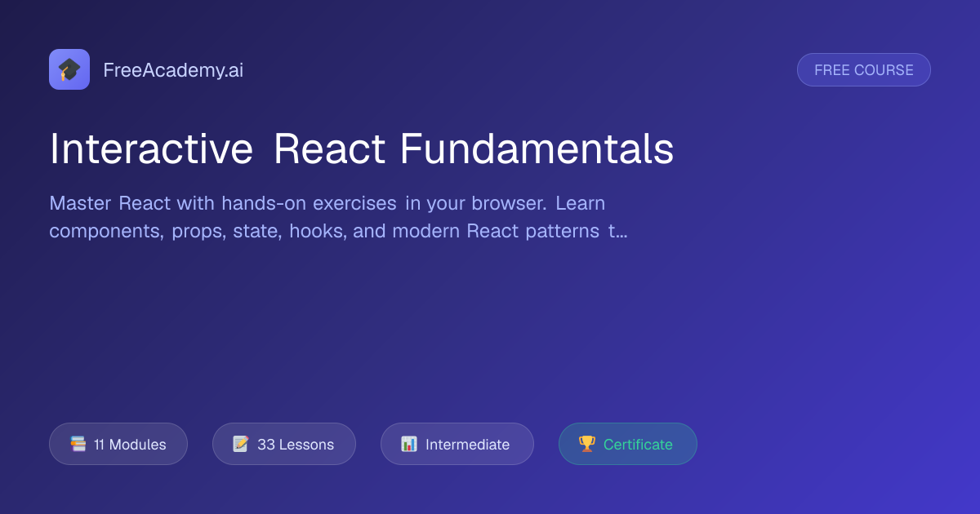Toggle the Certificate badge on
Image resolution: width=980 pixels, height=514 pixels.
(x=627, y=444)
